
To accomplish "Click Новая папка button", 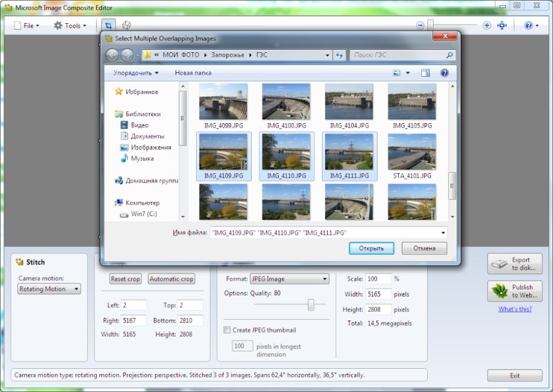I will click(193, 73).
